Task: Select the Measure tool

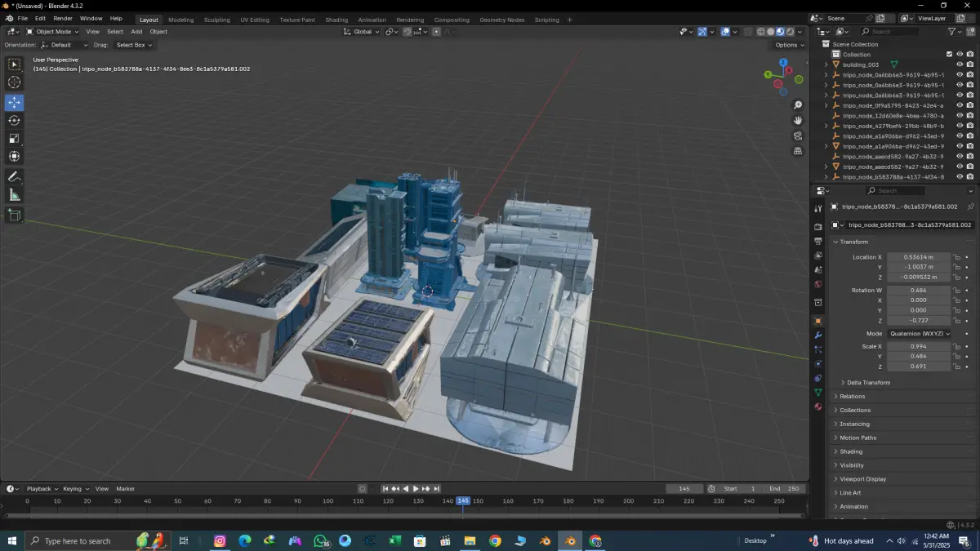Action: pos(15,194)
